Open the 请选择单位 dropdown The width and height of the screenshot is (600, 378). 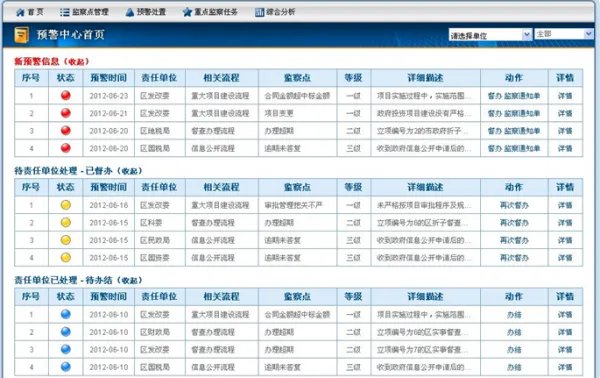(490, 35)
